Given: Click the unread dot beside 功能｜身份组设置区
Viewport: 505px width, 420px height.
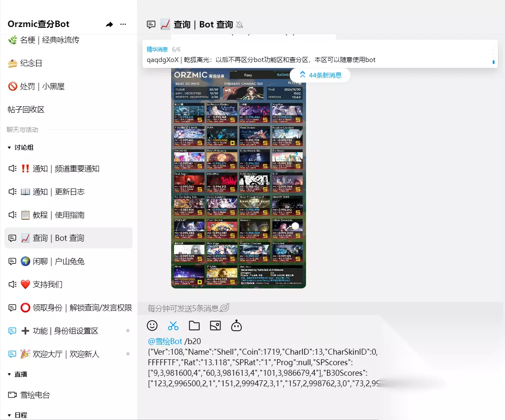Looking at the screenshot, I should pos(128,331).
